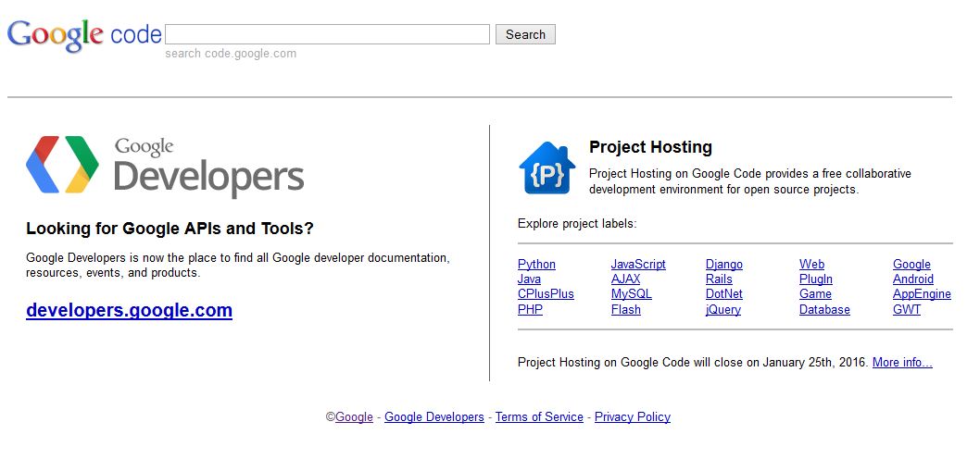Image resolution: width=980 pixels, height=459 pixels.
Task: Open the JavaScript project label
Action: pos(639,264)
